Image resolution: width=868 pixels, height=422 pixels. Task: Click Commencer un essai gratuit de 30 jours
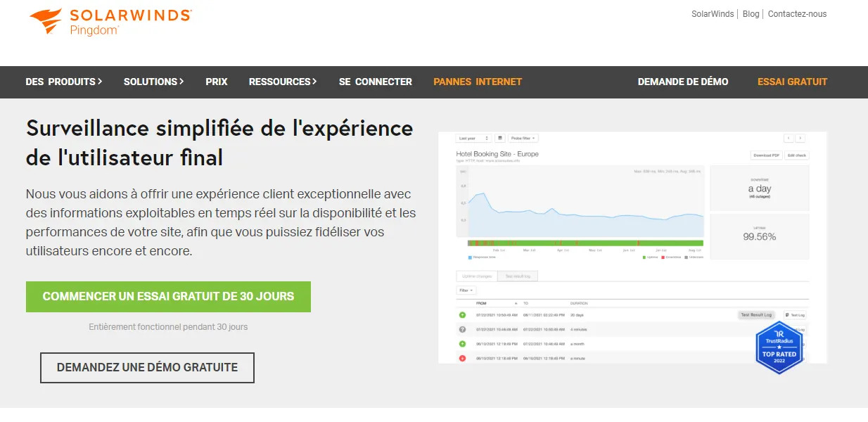click(x=168, y=297)
